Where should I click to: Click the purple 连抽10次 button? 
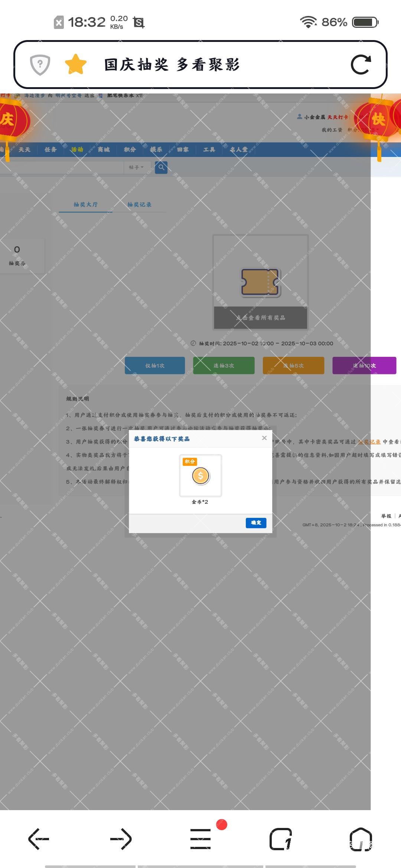[364, 365]
